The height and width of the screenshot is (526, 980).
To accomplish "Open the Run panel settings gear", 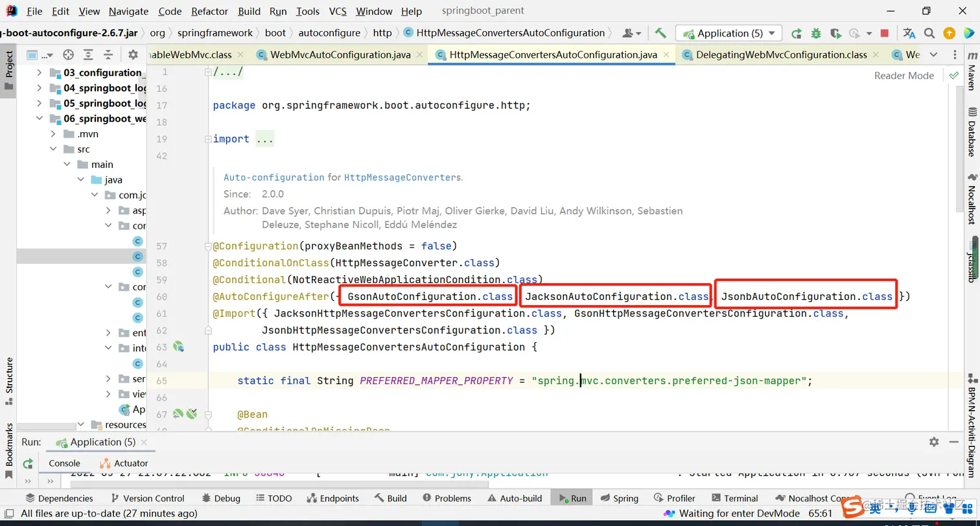I will pos(934,442).
